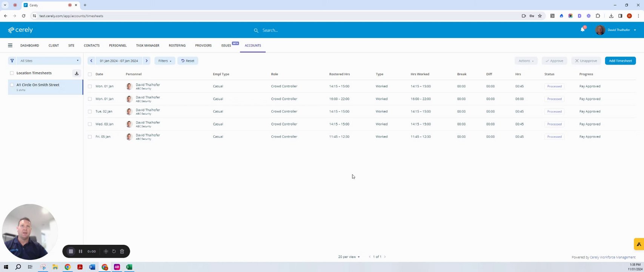Open the Providers tab
This screenshot has width=644, height=272.
coord(203,46)
